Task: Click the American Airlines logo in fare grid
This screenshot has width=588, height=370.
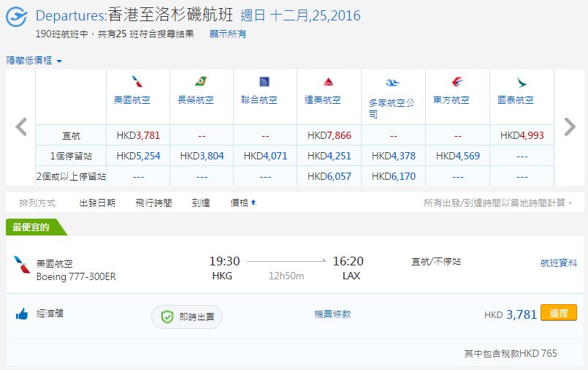Action: coord(137,81)
